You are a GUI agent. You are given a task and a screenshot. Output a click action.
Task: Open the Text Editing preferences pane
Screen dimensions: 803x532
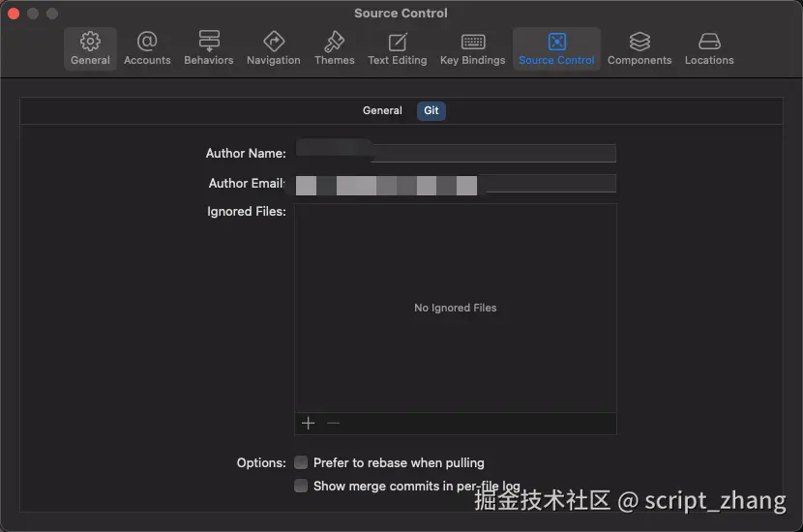click(398, 48)
